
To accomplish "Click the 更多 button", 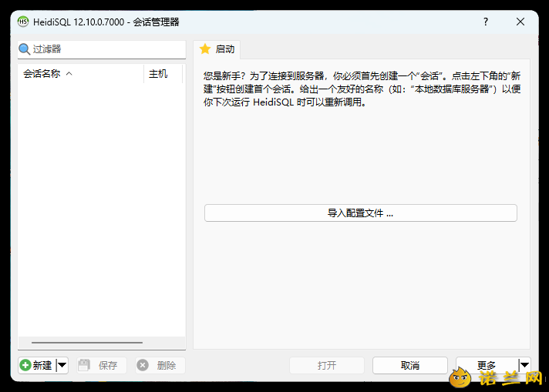I will (487, 365).
